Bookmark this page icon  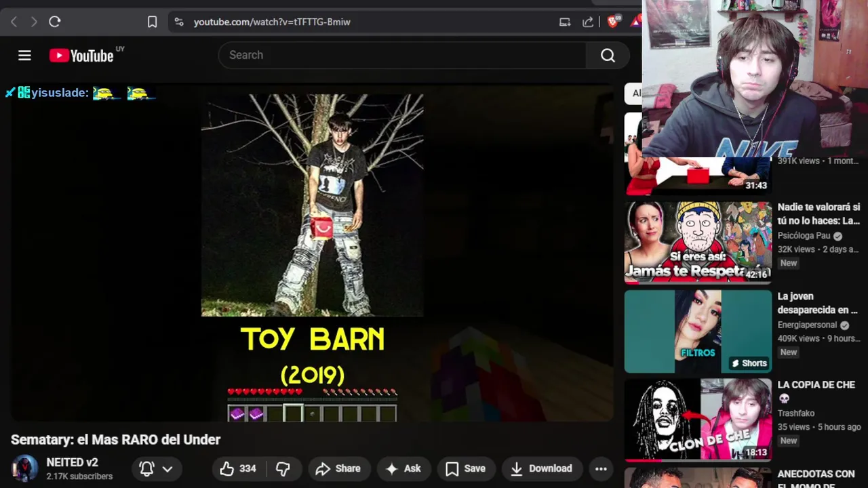click(153, 22)
